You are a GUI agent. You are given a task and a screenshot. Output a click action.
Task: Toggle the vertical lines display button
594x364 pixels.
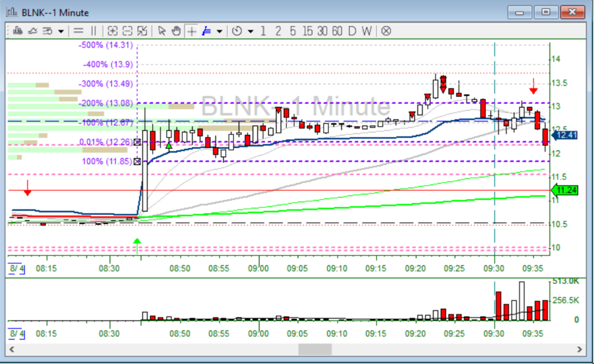pyautogui.click(x=93, y=31)
